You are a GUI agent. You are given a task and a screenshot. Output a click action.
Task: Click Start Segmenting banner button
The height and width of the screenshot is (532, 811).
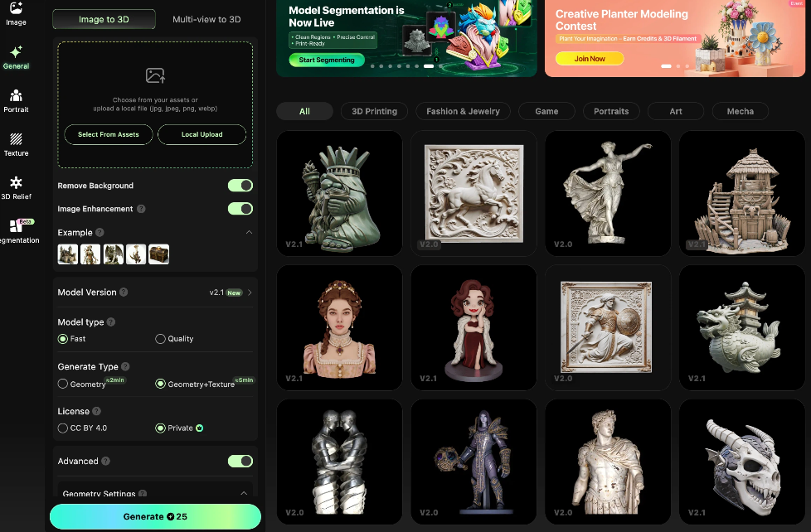point(327,60)
